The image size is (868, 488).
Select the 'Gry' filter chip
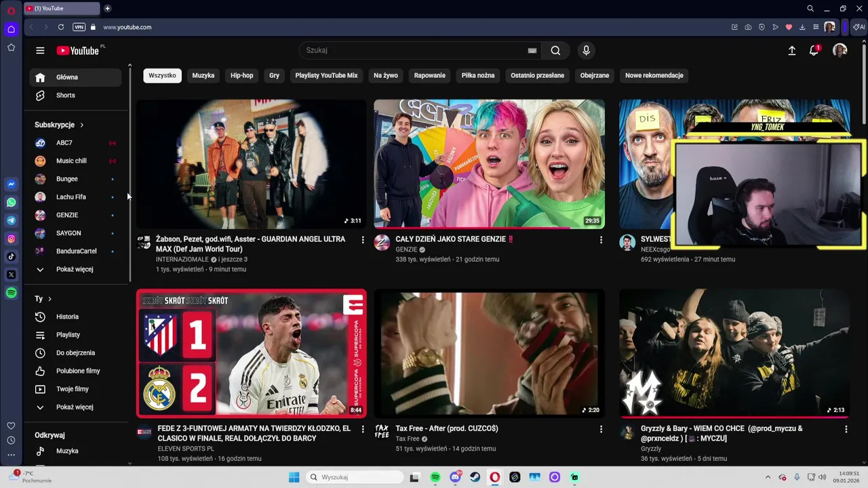pyautogui.click(x=274, y=75)
